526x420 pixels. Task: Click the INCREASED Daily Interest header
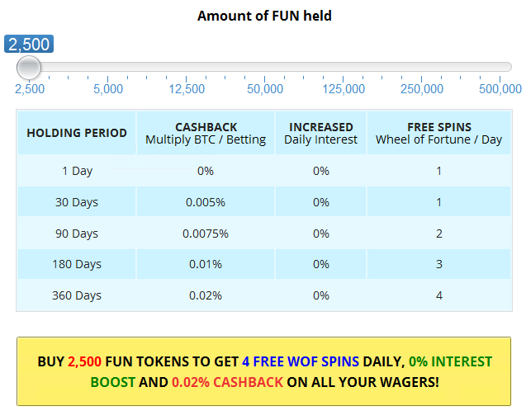320,133
